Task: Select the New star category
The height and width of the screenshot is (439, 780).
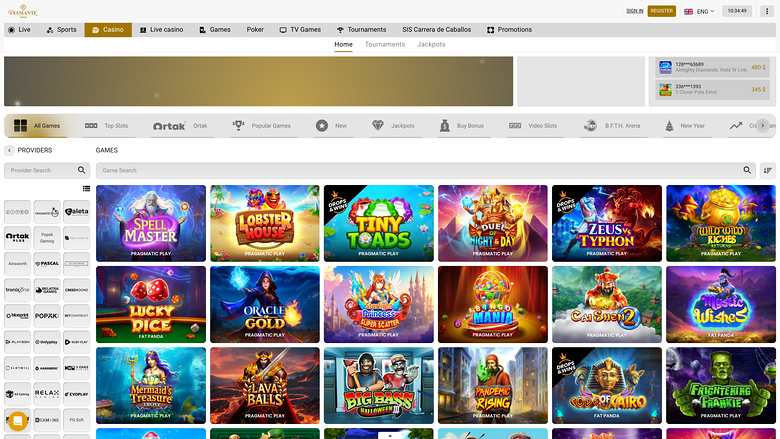Action: tap(331, 126)
